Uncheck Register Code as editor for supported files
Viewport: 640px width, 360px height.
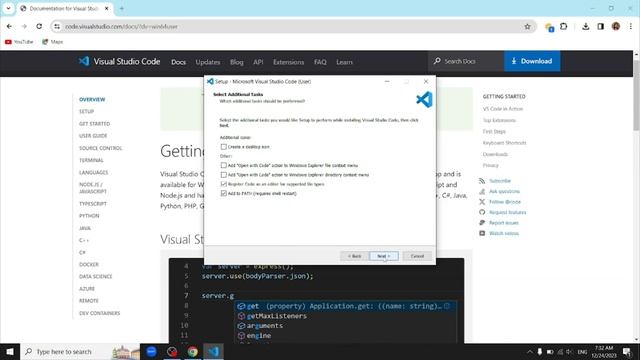click(x=224, y=184)
